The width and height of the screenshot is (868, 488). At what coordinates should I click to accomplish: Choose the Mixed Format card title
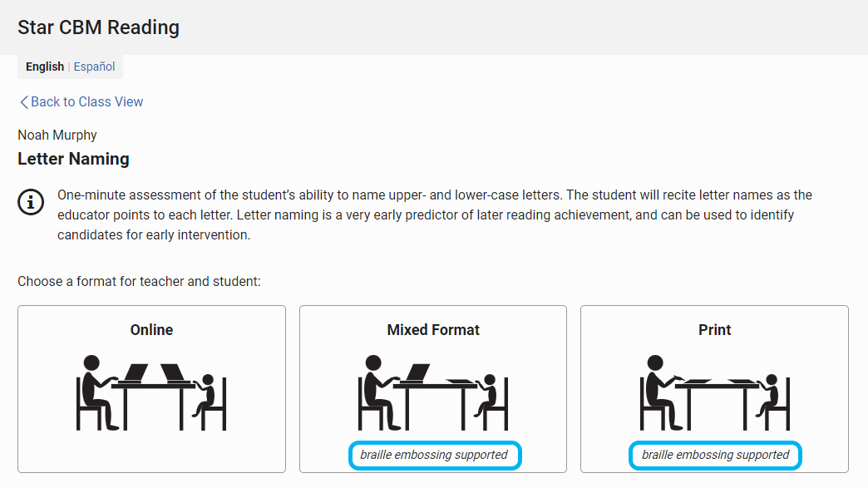coord(433,330)
